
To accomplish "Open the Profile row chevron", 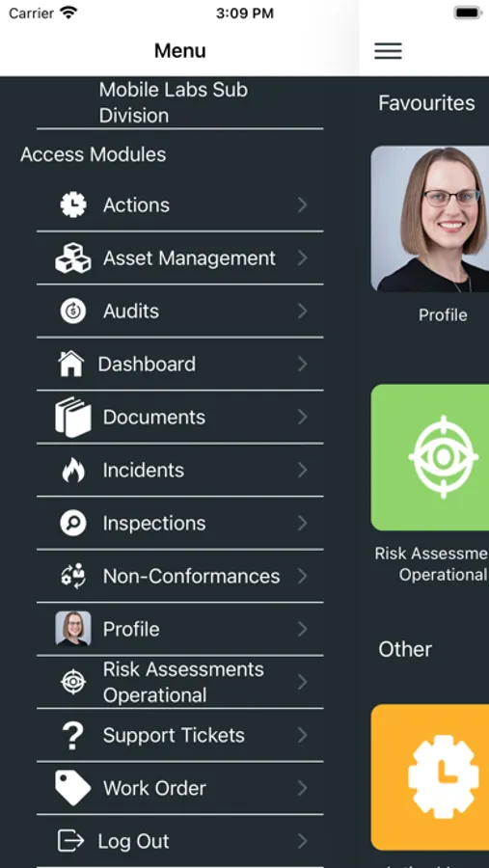I will click(303, 629).
